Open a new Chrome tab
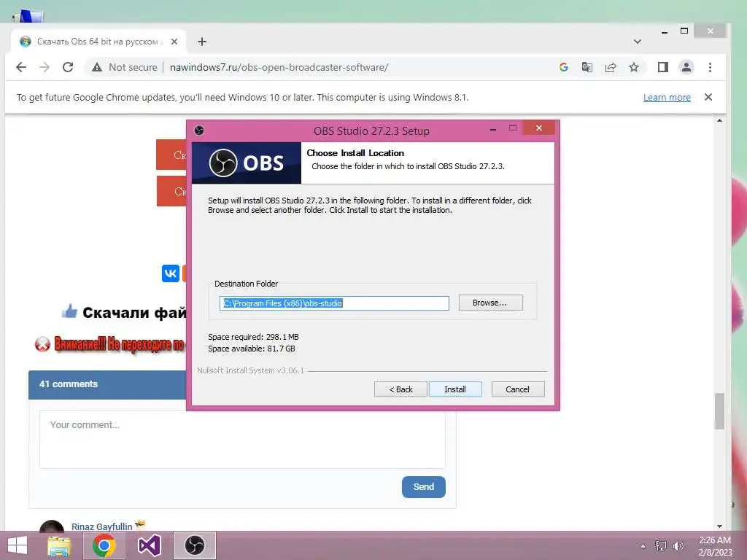 pyautogui.click(x=202, y=42)
